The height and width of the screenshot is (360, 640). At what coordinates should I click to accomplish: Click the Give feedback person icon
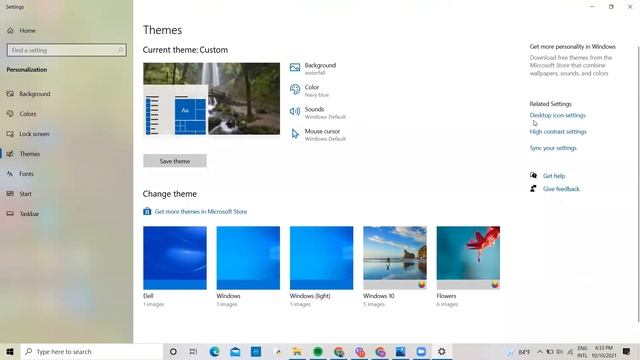coord(533,189)
